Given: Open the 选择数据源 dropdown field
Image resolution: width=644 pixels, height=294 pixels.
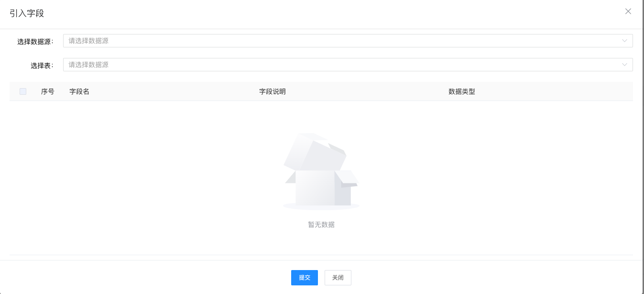Looking at the screenshot, I should point(348,41).
